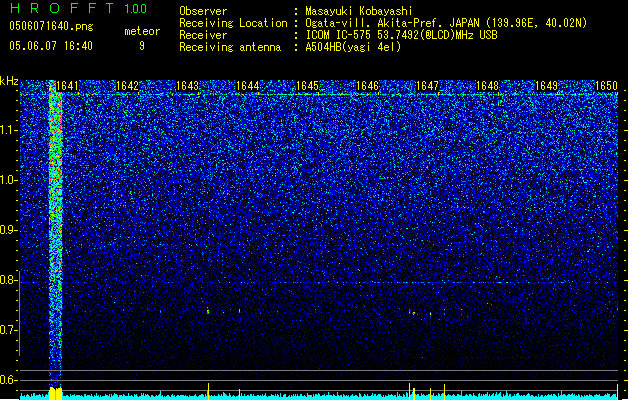Click the Observer label

click(x=203, y=11)
